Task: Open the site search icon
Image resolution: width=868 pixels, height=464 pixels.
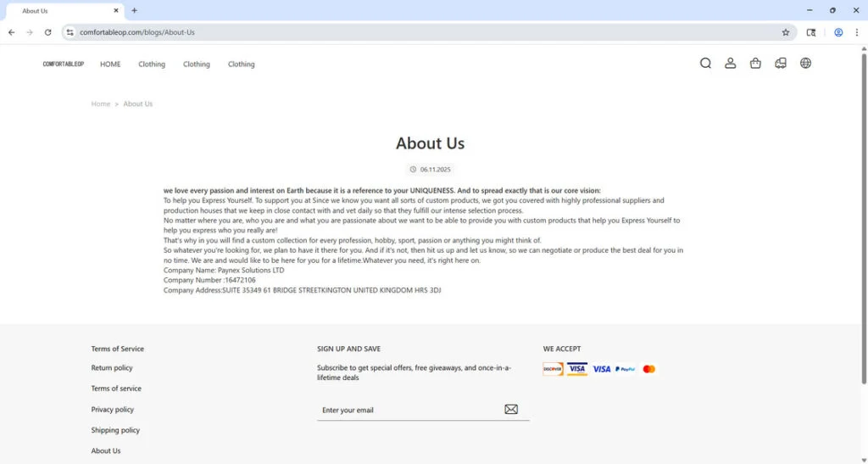Action: click(705, 63)
